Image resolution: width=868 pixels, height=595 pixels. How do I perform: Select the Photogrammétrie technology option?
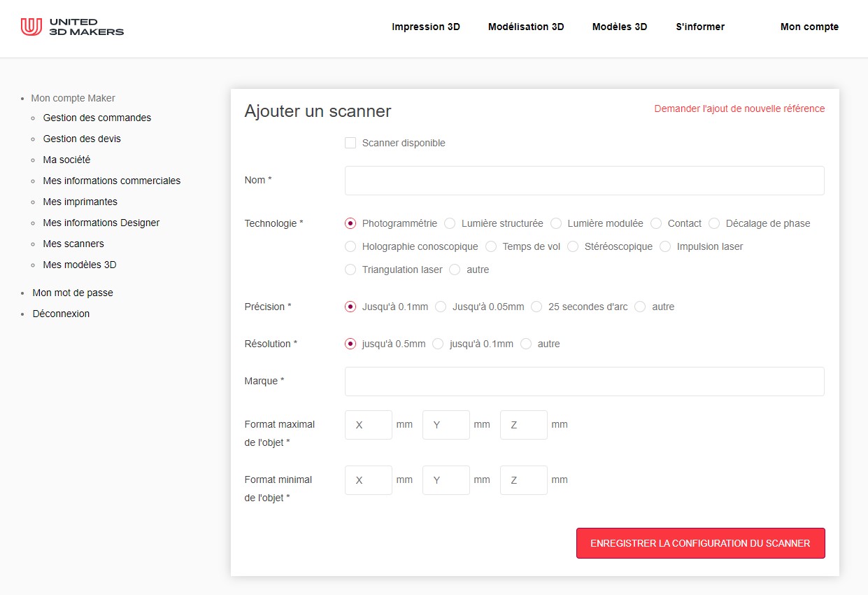pyautogui.click(x=350, y=223)
